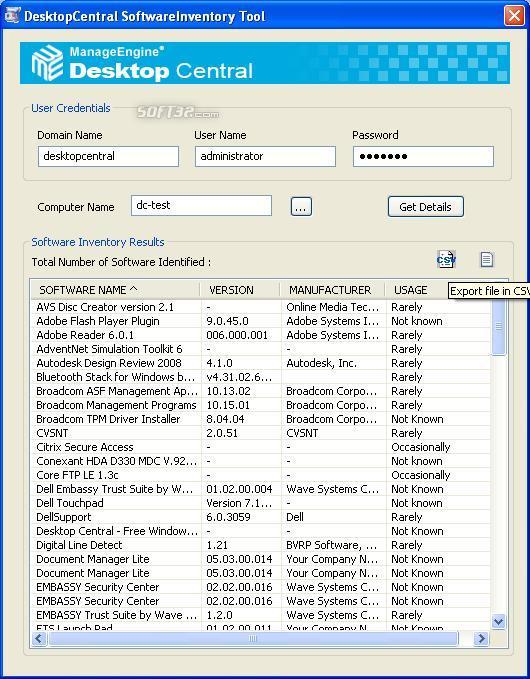Click Occasionally usage for Citrix Secure Access
This screenshot has width=530, height=679.
(x=420, y=447)
